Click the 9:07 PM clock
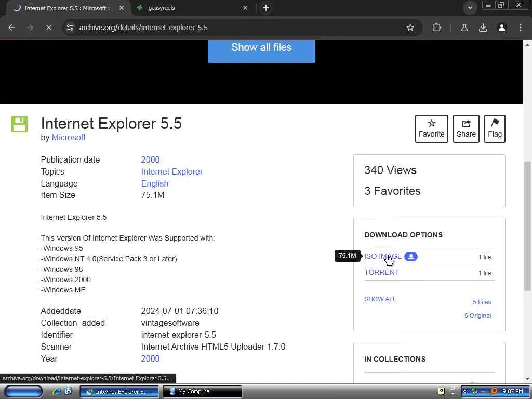This screenshot has height=399, width=532. point(513,392)
